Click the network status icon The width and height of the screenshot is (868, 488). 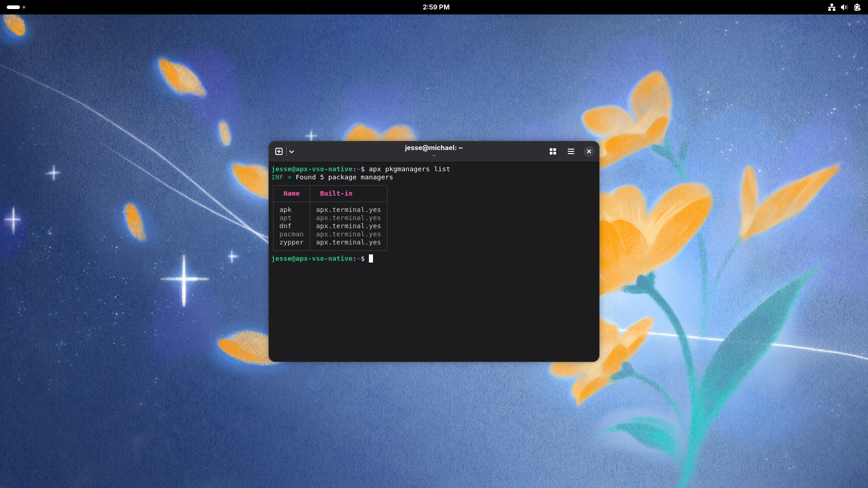click(831, 7)
